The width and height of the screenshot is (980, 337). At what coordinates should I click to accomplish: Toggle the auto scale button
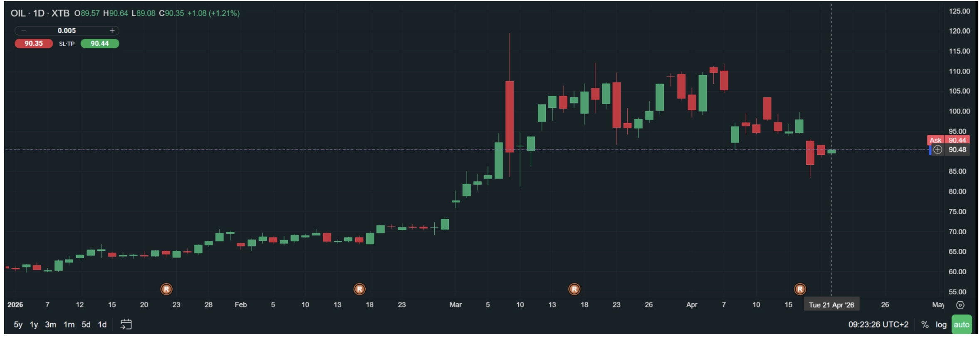(961, 325)
